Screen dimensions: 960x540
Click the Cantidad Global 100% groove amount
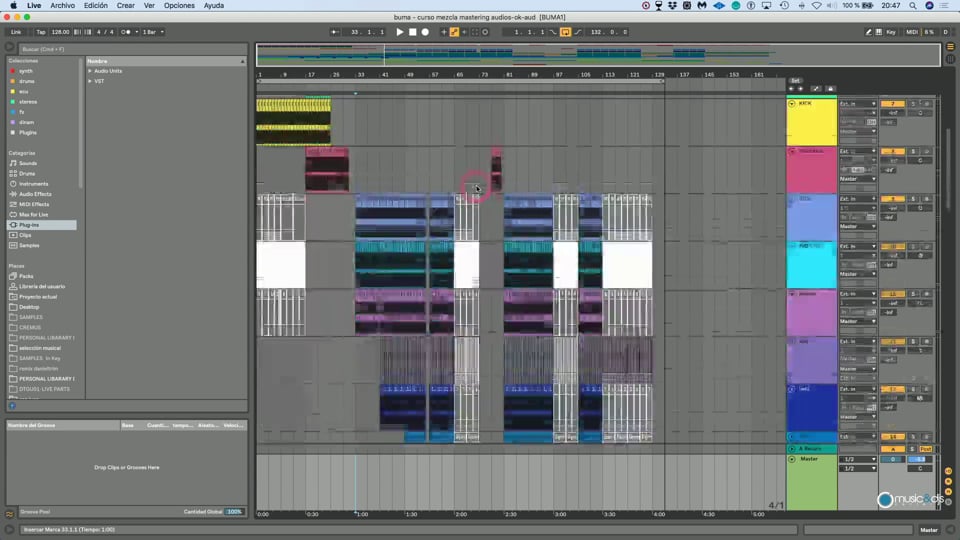[234, 512]
